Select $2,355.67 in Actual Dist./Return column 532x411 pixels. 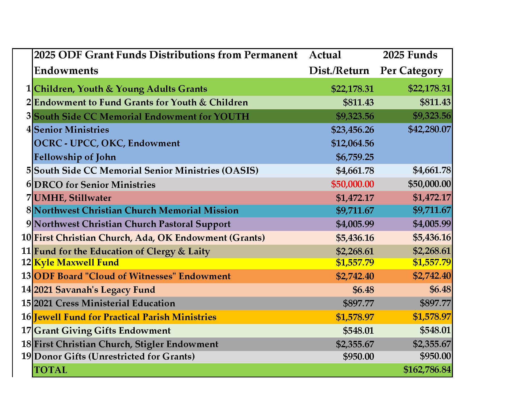(355, 344)
